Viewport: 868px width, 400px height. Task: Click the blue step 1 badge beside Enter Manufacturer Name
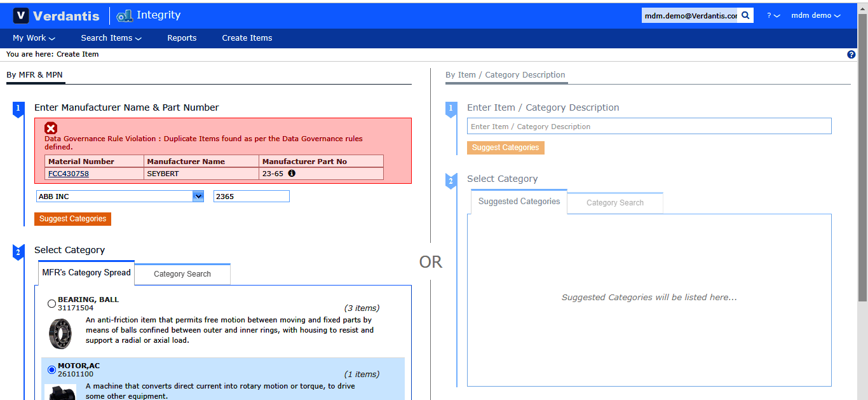coord(17,109)
